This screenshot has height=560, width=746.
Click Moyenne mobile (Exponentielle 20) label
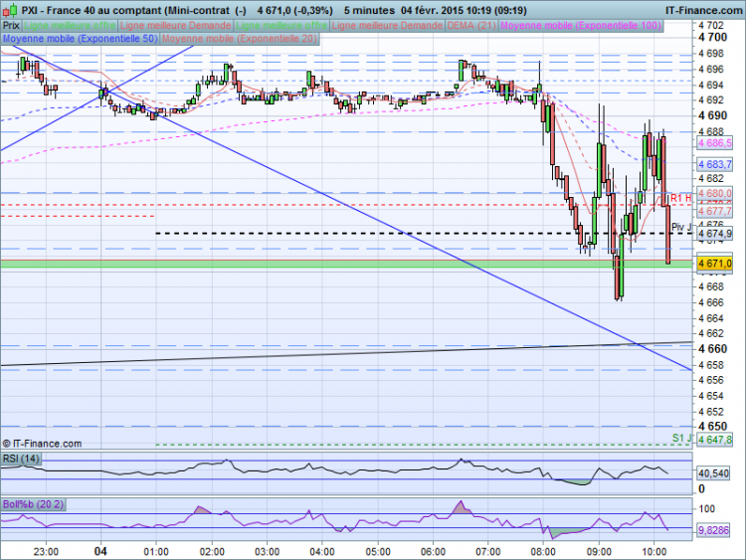(240, 39)
